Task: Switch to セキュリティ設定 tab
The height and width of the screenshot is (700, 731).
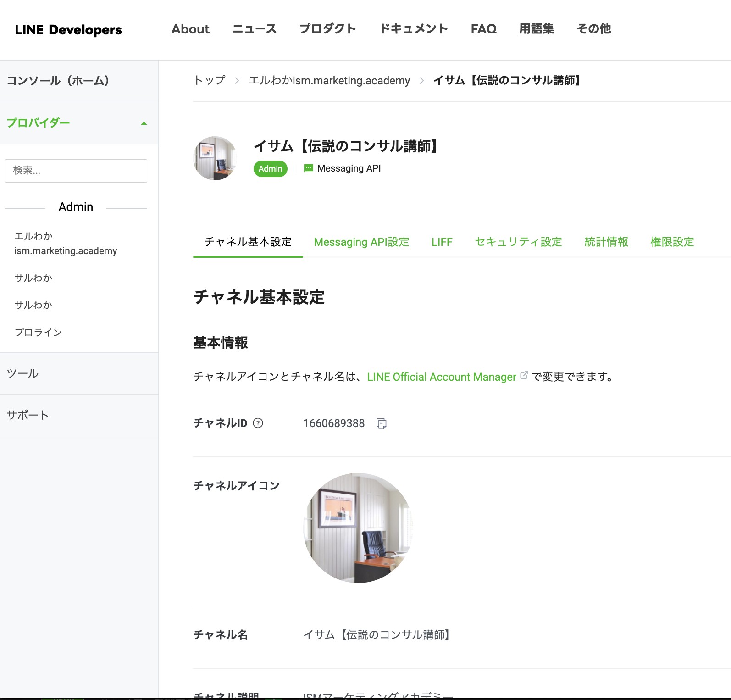Action: click(519, 242)
